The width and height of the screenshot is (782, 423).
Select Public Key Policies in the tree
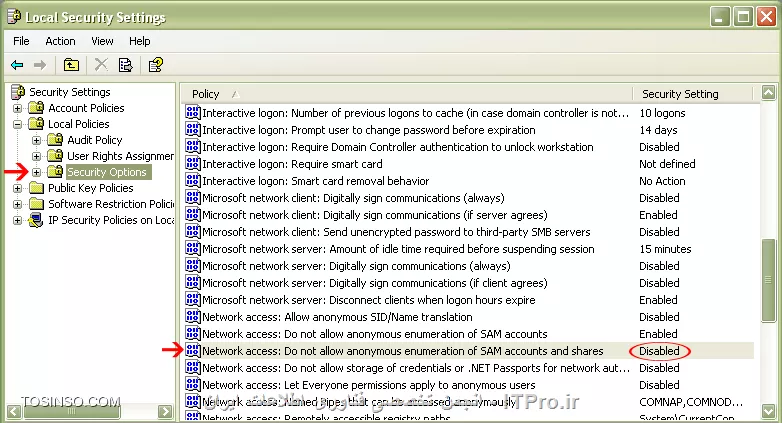(x=91, y=188)
